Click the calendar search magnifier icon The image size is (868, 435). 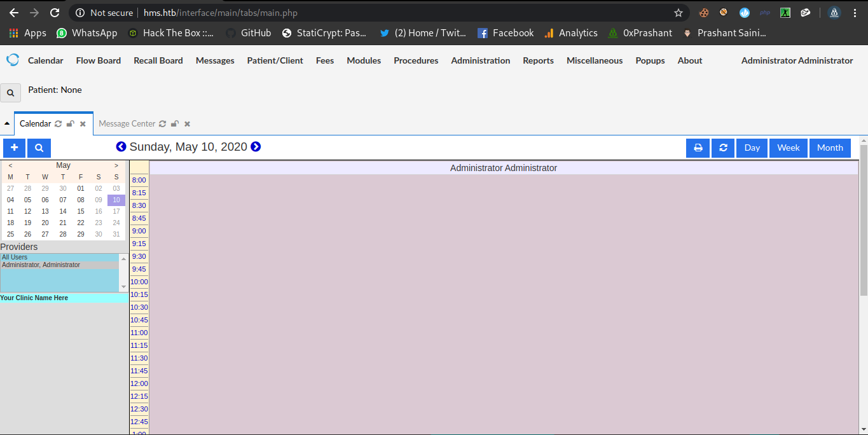39,148
